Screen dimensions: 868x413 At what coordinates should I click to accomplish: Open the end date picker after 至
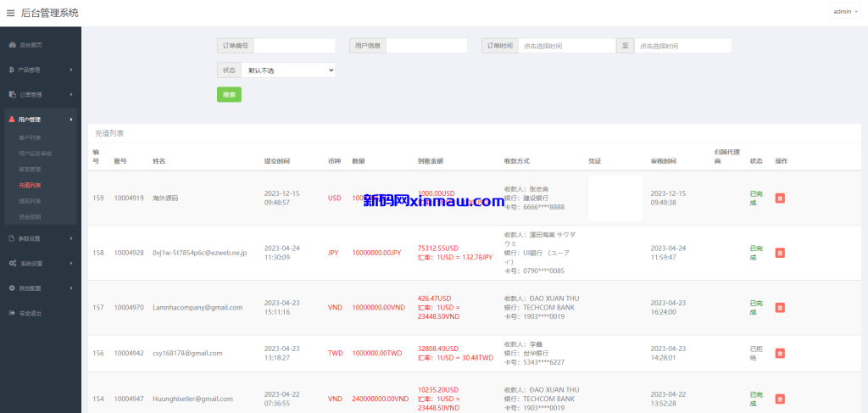point(683,46)
